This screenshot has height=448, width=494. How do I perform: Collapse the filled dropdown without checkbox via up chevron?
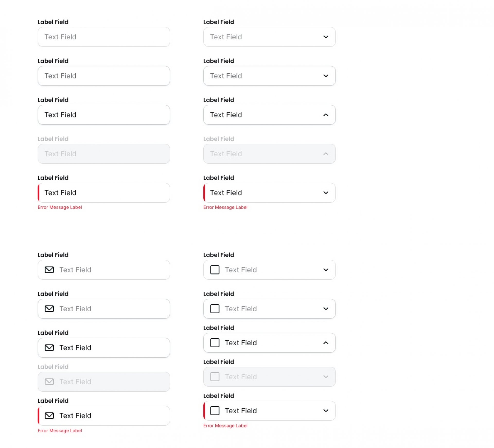coord(326,115)
